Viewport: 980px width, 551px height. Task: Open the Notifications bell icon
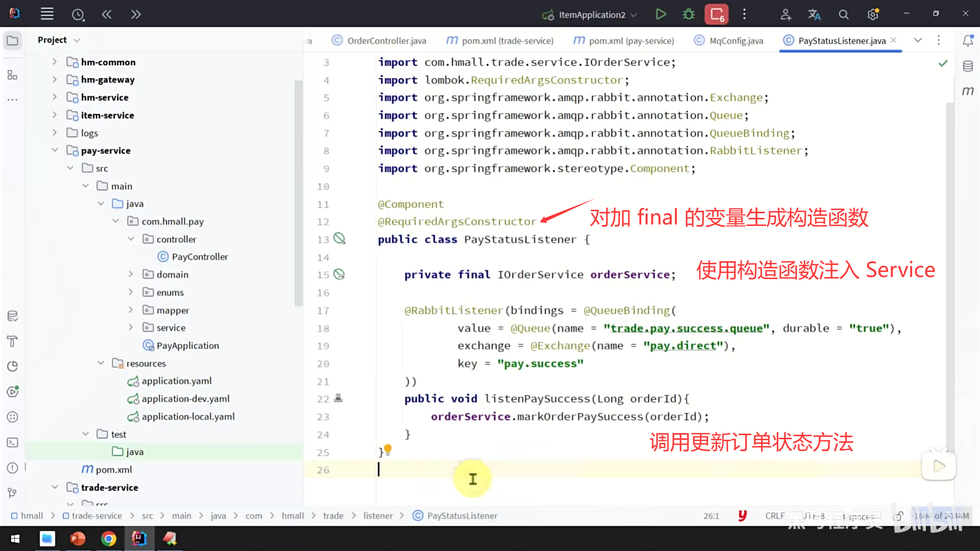[968, 40]
